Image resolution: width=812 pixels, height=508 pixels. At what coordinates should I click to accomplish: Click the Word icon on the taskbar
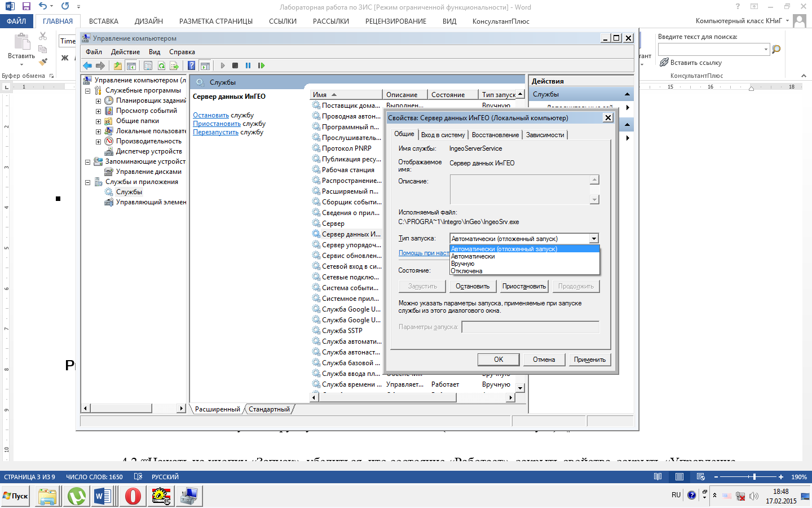[103, 496]
